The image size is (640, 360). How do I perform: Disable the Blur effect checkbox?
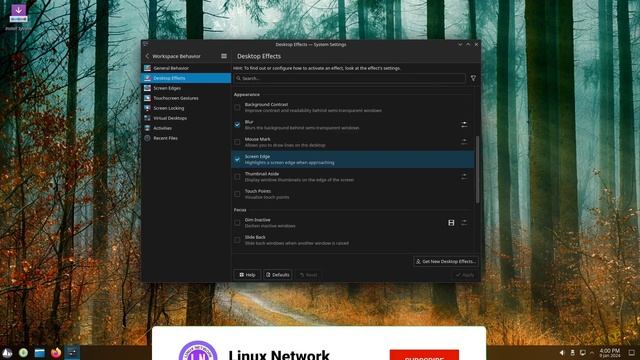point(237,125)
